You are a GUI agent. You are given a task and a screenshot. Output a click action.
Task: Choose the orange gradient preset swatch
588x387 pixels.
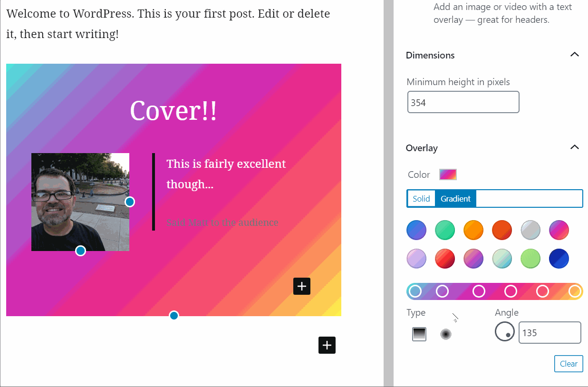tap(473, 230)
